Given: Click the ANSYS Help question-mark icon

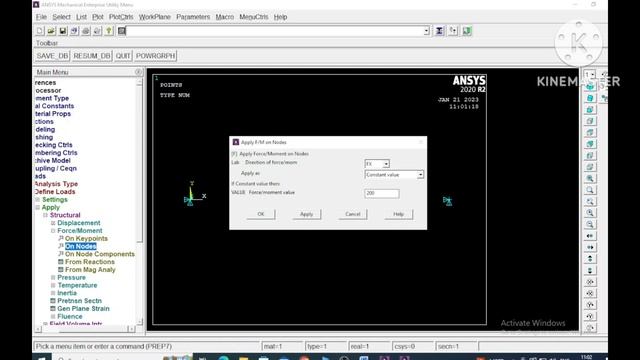Looking at the screenshot, I should point(109,31).
